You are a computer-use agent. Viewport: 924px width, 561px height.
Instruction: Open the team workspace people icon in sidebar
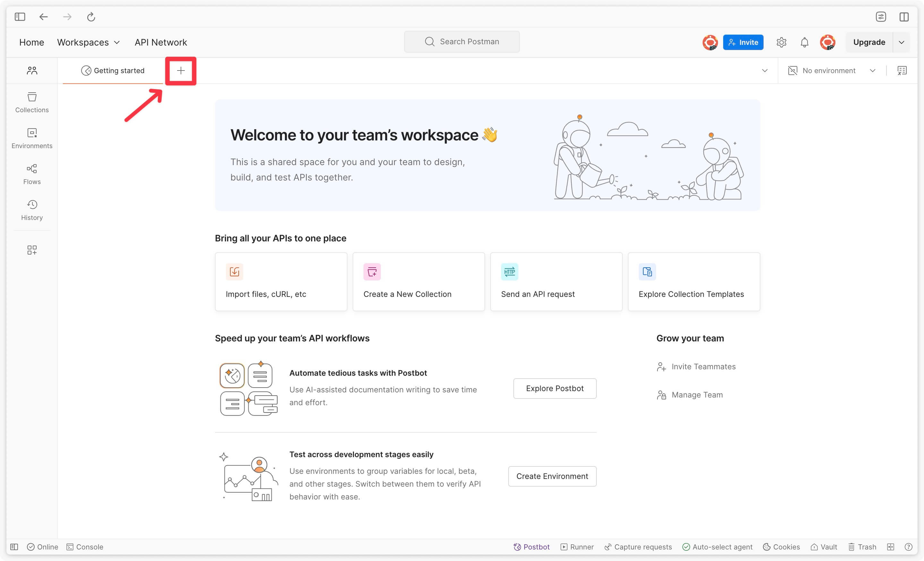click(x=32, y=71)
